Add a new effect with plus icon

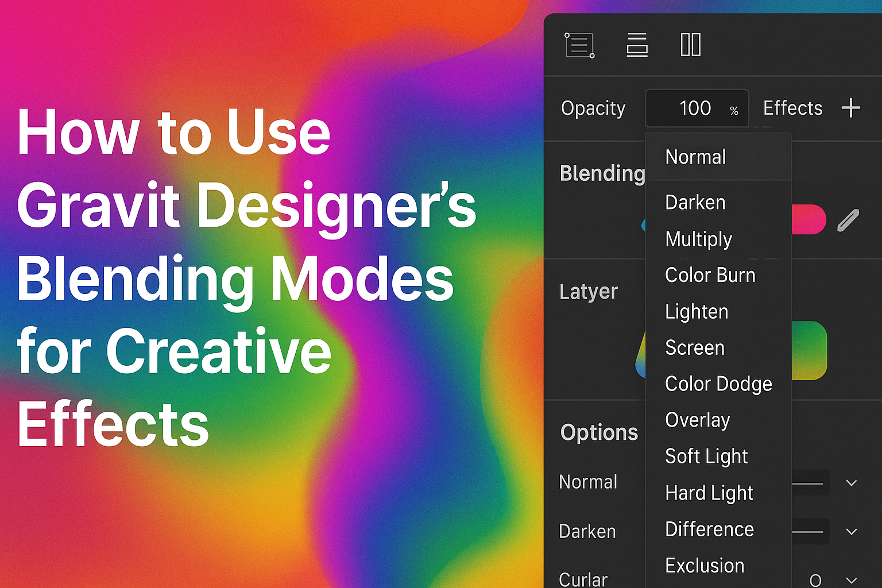click(x=850, y=108)
